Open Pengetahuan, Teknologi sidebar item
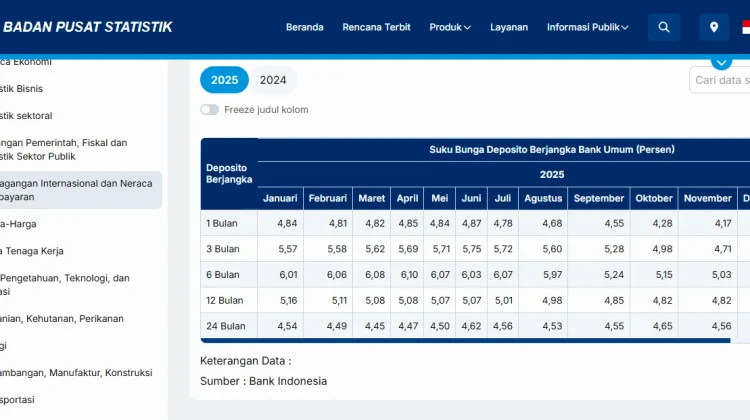Image resolution: width=750 pixels, height=420 pixels. [65, 285]
